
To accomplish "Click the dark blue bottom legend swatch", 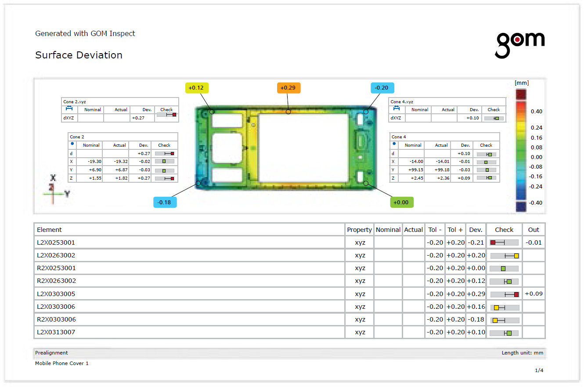I will (x=520, y=206).
